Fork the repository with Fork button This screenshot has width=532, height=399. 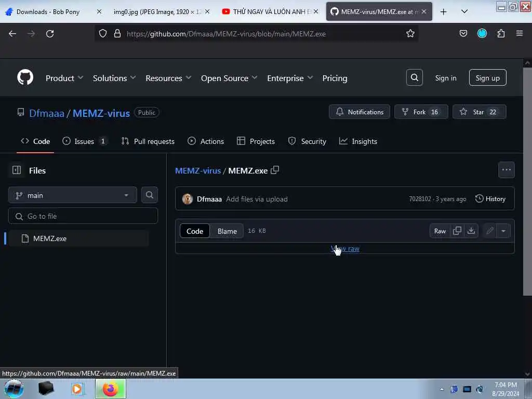pyautogui.click(x=421, y=112)
